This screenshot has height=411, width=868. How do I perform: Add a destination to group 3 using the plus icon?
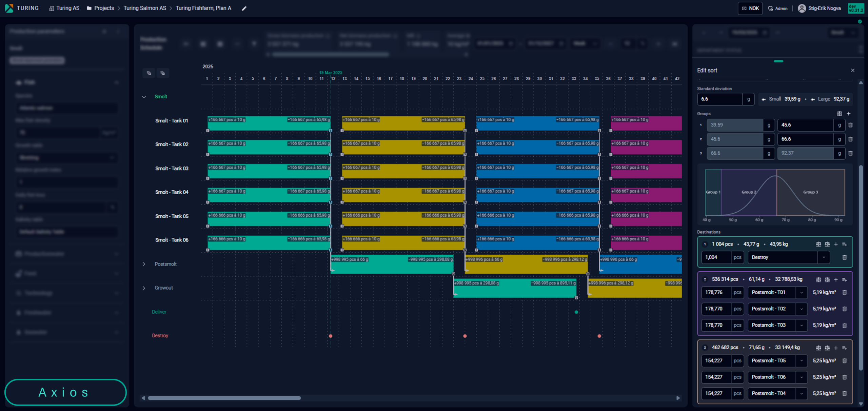[x=836, y=348]
